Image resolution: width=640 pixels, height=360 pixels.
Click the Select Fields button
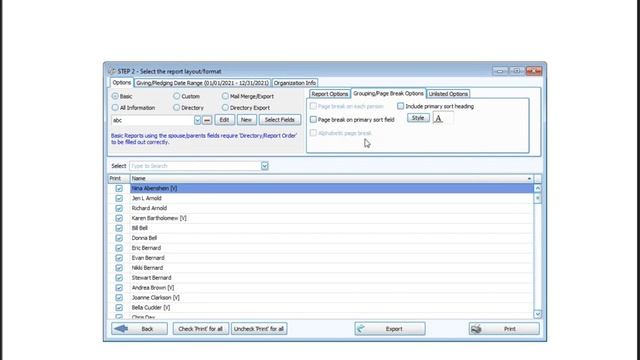pos(280,120)
